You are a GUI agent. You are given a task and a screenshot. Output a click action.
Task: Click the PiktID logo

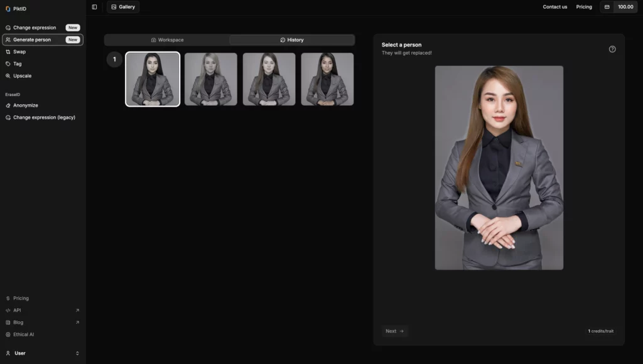click(15, 8)
